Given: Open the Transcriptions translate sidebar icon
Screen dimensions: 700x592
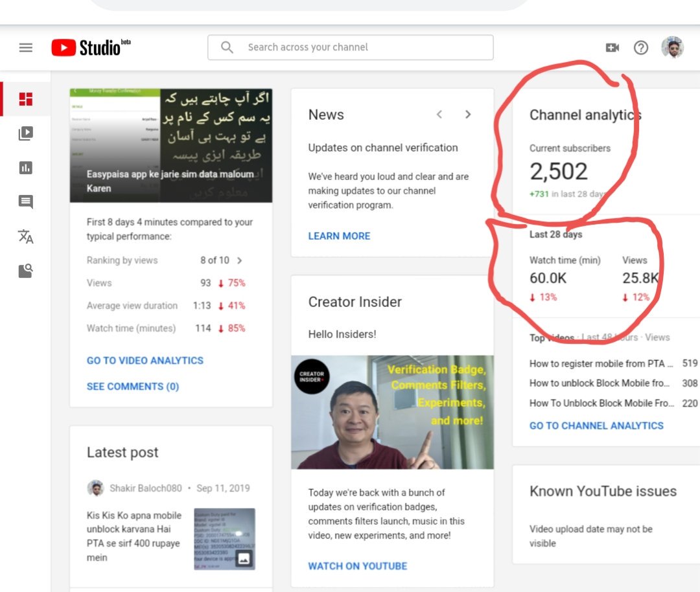Looking at the screenshot, I should [26, 236].
